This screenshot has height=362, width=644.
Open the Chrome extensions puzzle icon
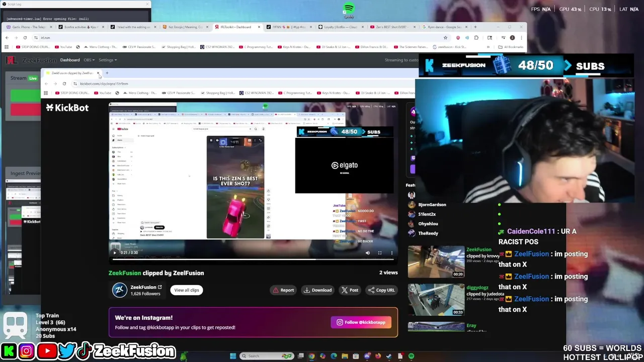tap(476, 38)
